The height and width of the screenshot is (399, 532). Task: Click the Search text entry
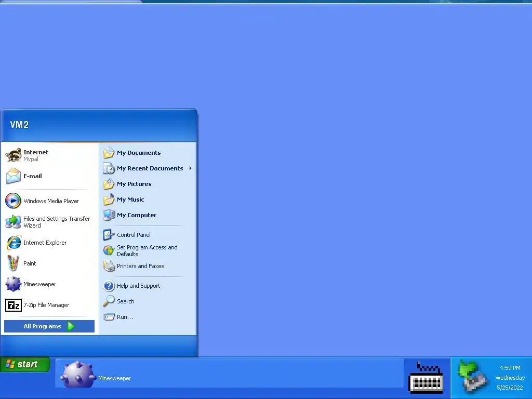[126, 301]
